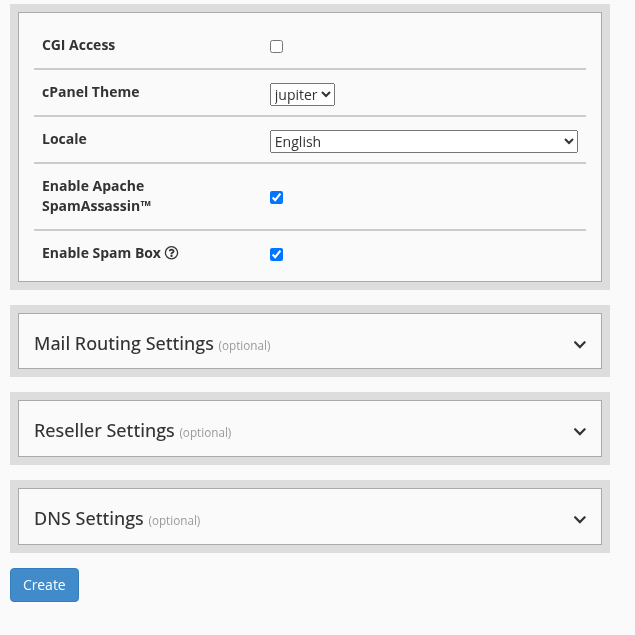Click the DNS Settings chevron arrow
The image size is (635, 635).
580,519
